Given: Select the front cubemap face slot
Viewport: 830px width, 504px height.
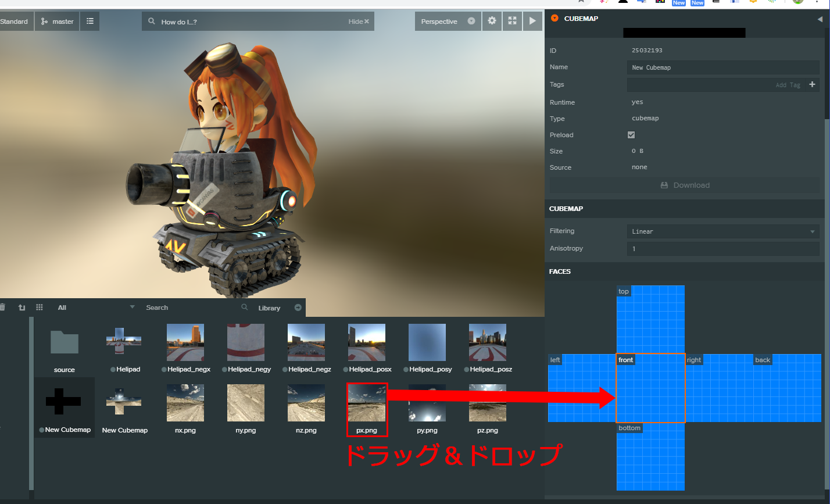Looking at the screenshot, I should 650,388.
